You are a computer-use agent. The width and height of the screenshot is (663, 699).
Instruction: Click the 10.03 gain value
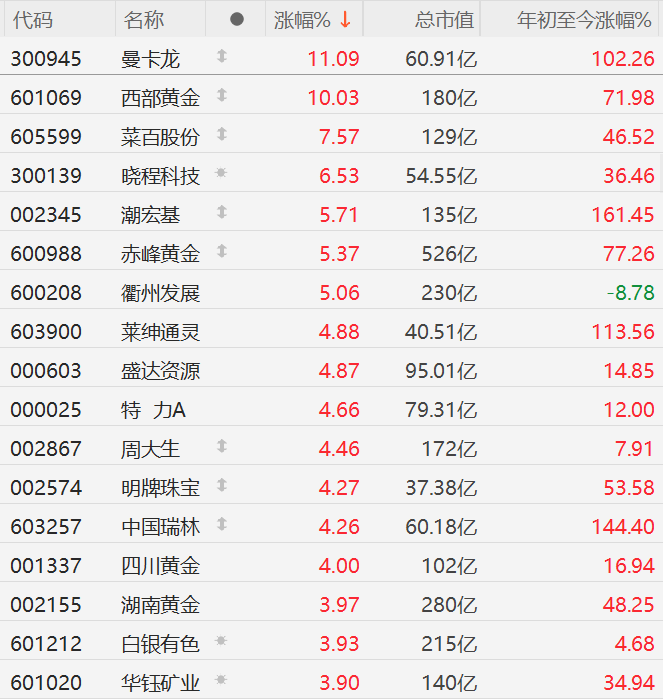point(334,98)
